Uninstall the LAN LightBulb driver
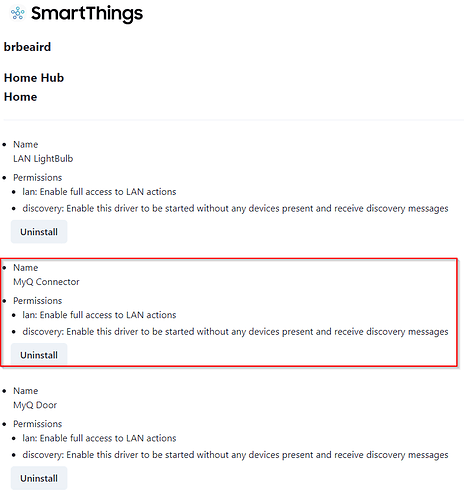This screenshot has width=464, height=500. pos(39,232)
